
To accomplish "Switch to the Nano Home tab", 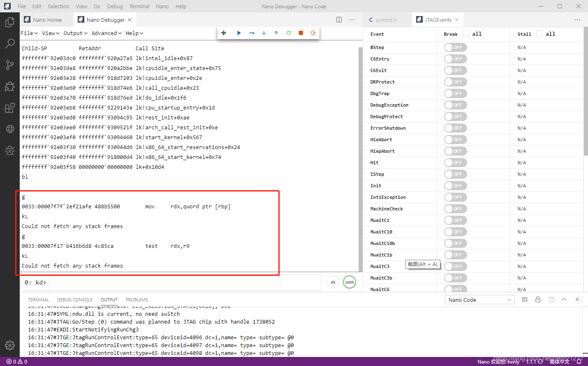I will click(x=46, y=20).
